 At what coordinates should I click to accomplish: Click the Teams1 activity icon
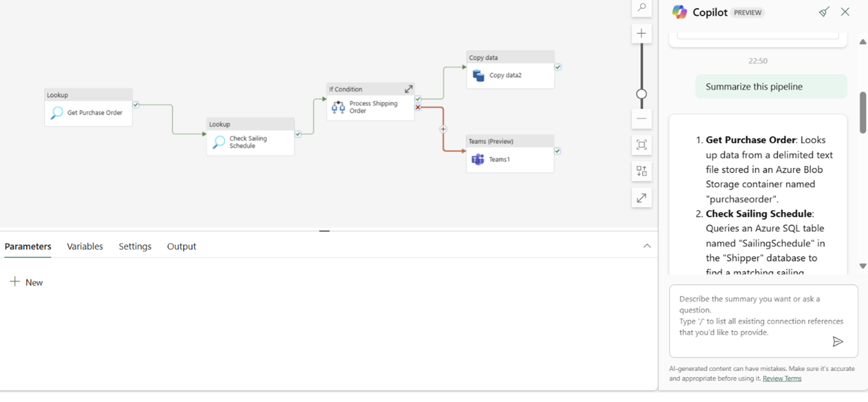coord(477,159)
